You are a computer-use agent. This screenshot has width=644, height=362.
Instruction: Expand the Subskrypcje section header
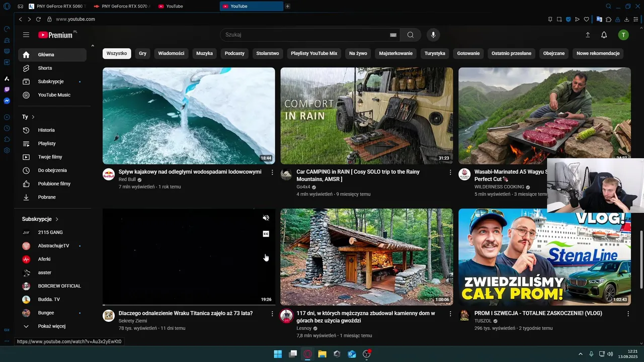click(x=40, y=219)
